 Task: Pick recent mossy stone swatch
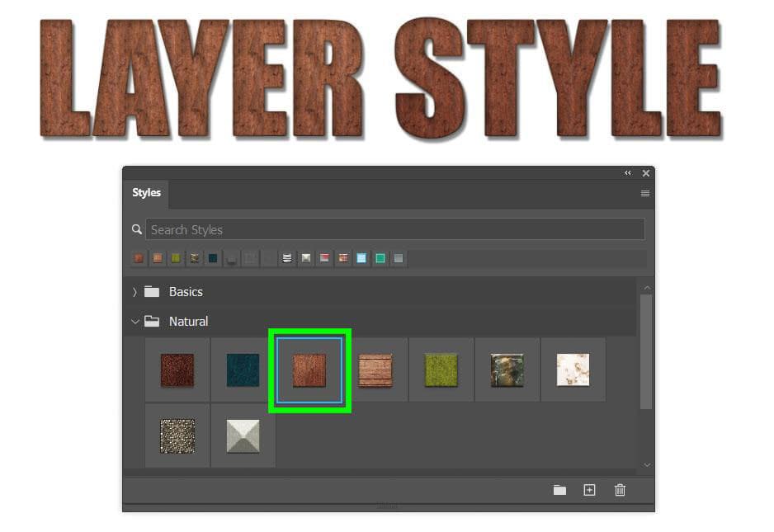tap(195, 258)
